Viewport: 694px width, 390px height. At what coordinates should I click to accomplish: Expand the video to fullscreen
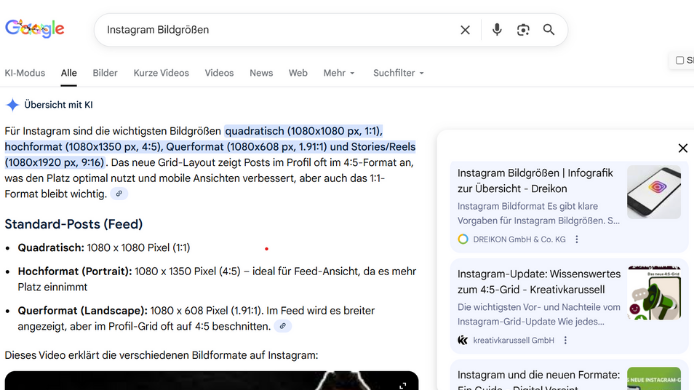[x=403, y=386]
